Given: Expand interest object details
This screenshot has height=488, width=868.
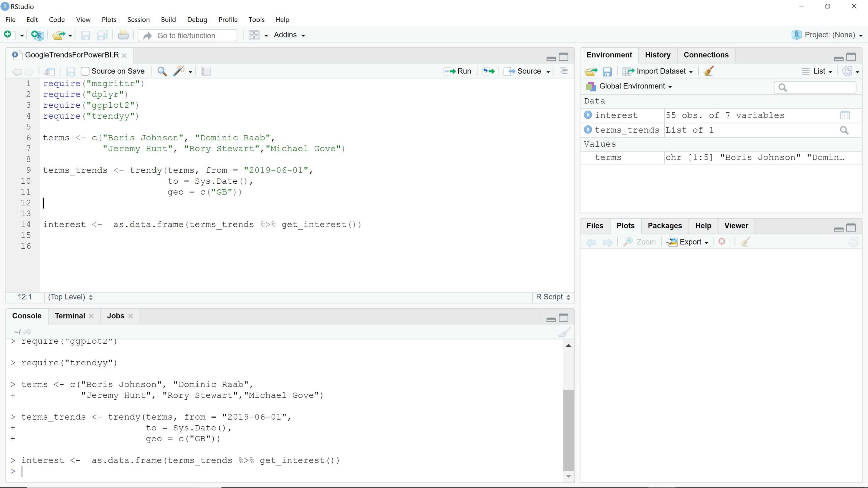Looking at the screenshot, I should [588, 115].
